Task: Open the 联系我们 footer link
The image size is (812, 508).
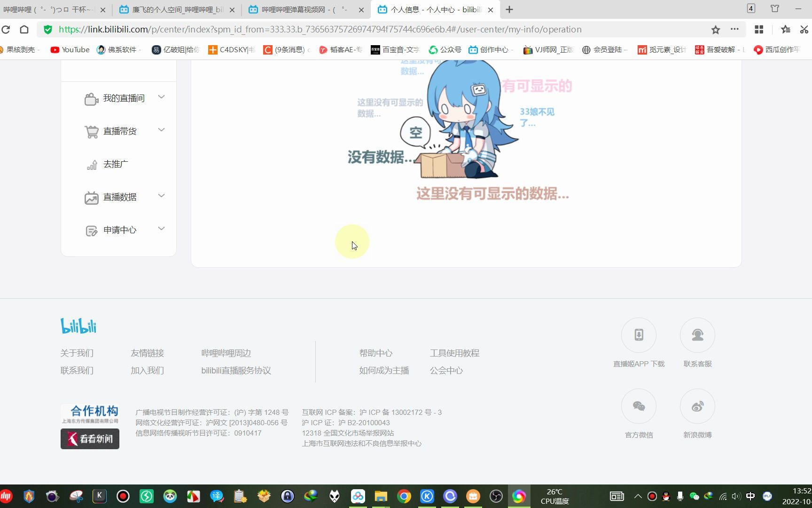Action: click(77, 370)
